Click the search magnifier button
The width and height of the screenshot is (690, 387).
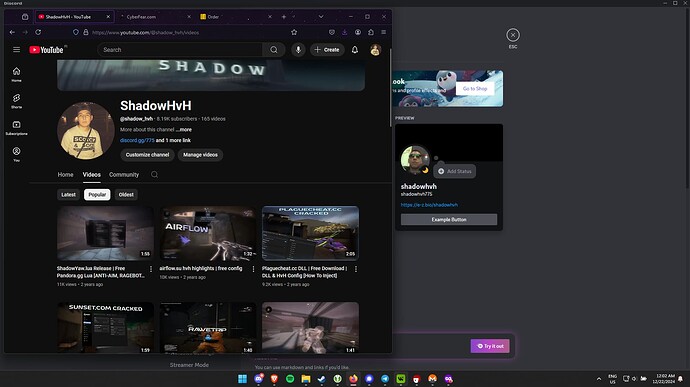click(x=274, y=50)
